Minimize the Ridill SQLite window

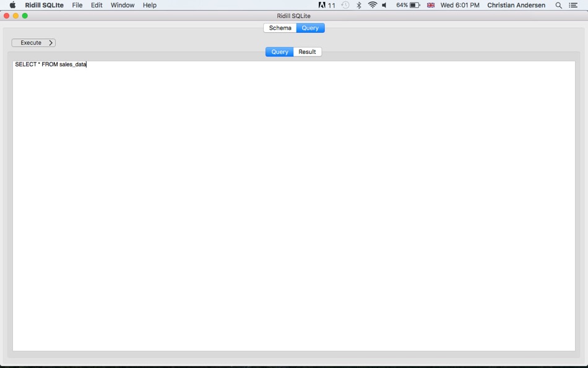coord(15,15)
